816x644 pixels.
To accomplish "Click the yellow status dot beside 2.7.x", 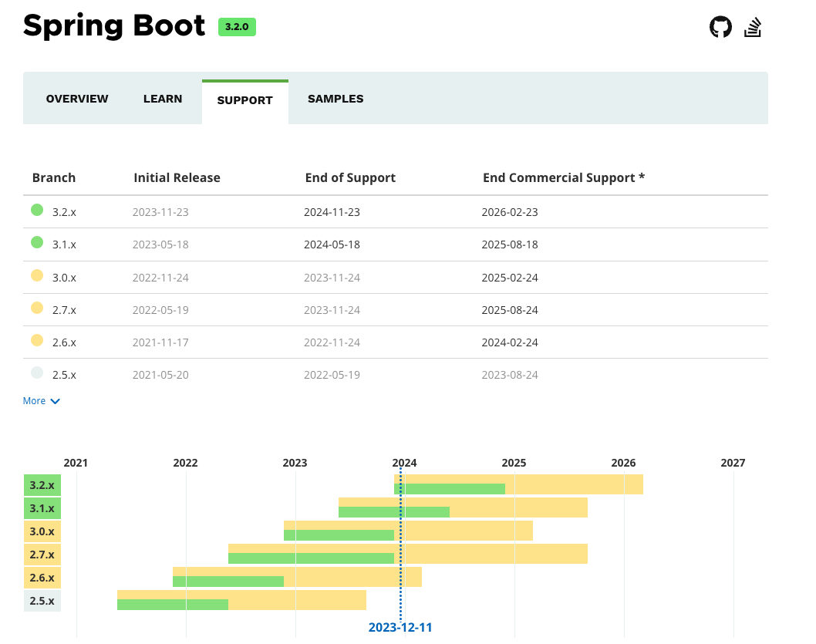I will (35, 308).
